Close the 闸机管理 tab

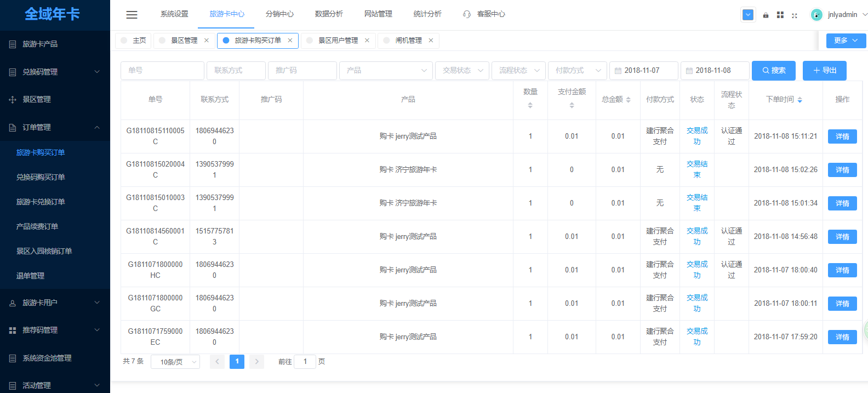(x=431, y=41)
